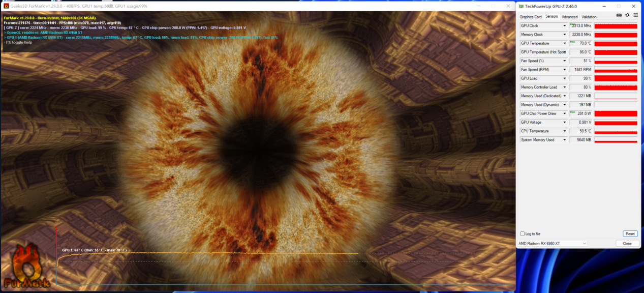Screen dimensions: 644x293
Task: Expand the GPU Clock sensor dropdown
Action: [564, 26]
